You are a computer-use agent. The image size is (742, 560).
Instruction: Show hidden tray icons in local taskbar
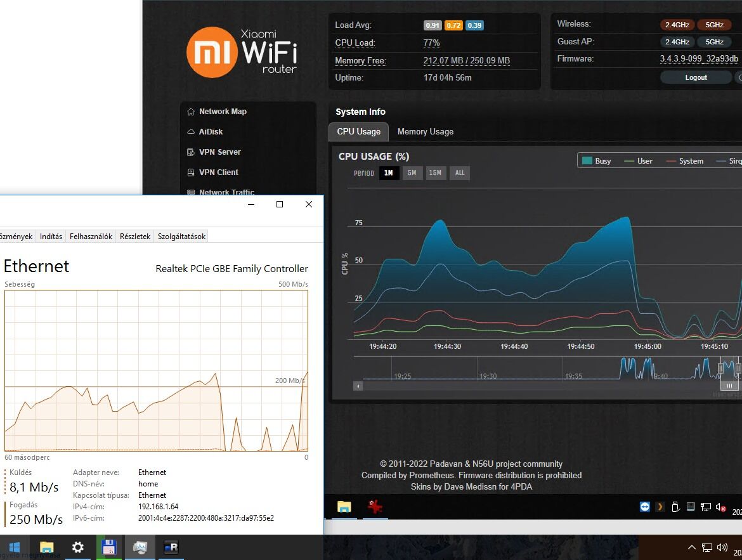point(691,548)
